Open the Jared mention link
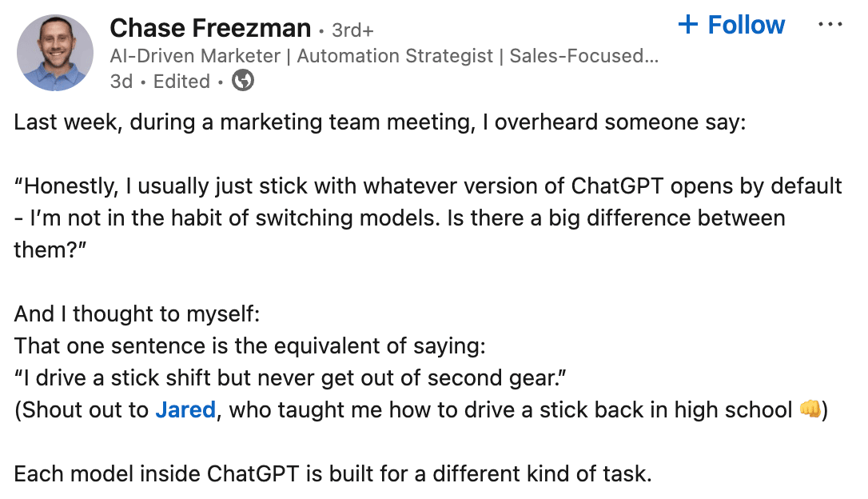The height and width of the screenshot is (499, 868). click(x=185, y=410)
